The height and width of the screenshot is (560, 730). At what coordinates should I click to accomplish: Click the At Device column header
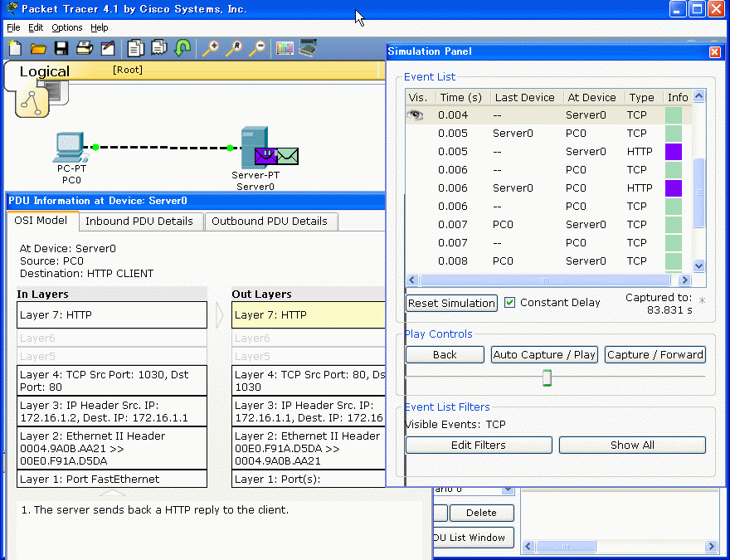point(592,97)
